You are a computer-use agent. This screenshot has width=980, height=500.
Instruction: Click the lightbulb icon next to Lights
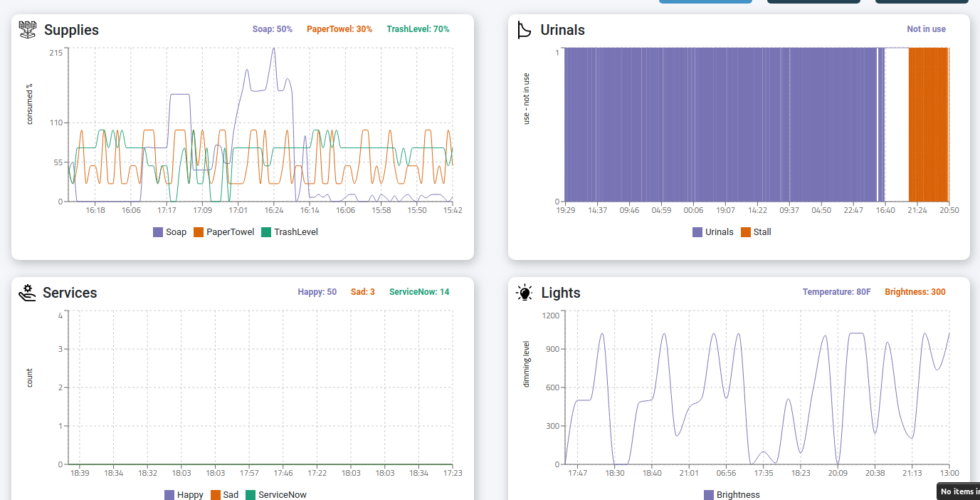pos(524,292)
